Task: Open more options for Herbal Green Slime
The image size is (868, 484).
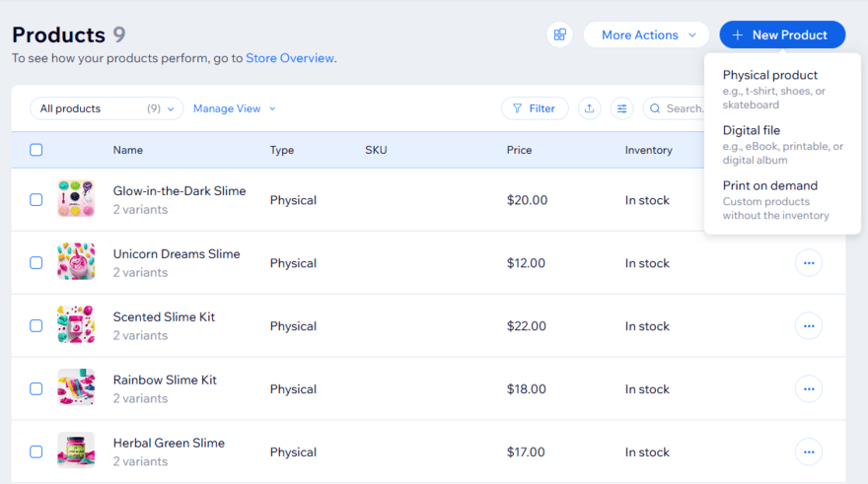Action: [x=808, y=452]
